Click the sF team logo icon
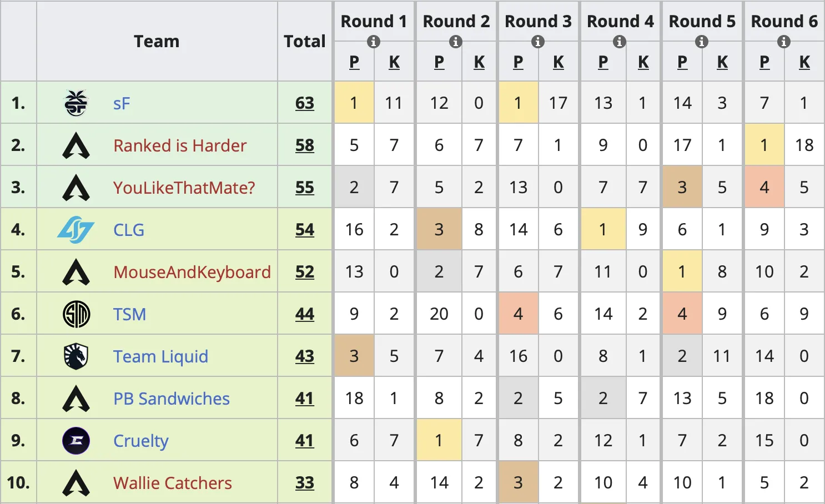This screenshot has width=825, height=504. coord(76,103)
